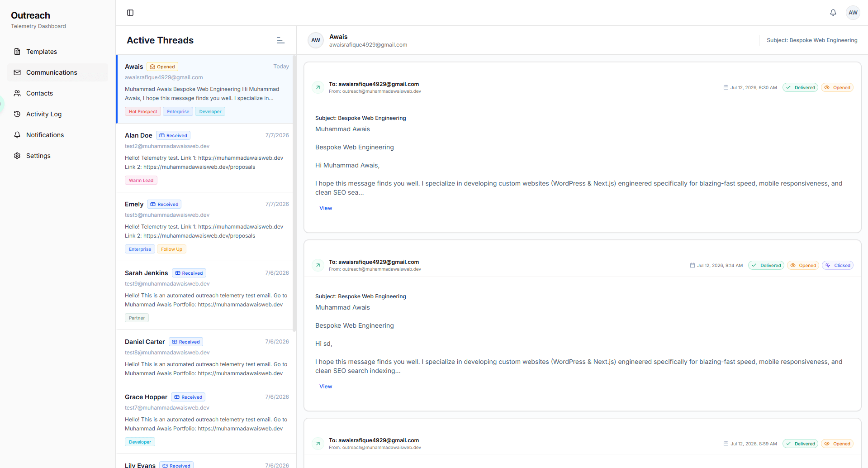Open the Active Threads filter icon
The width and height of the screenshot is (868, 468).
click(x=280, y=40)
